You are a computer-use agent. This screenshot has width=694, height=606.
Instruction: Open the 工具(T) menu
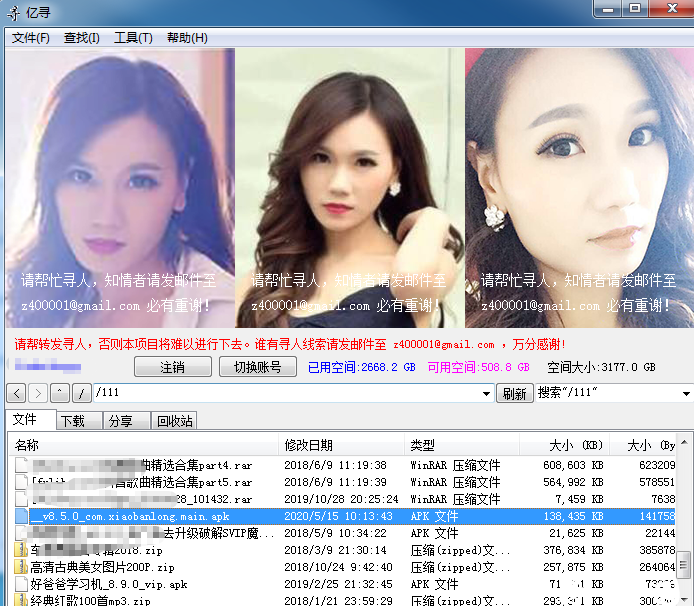click(133, 38)
